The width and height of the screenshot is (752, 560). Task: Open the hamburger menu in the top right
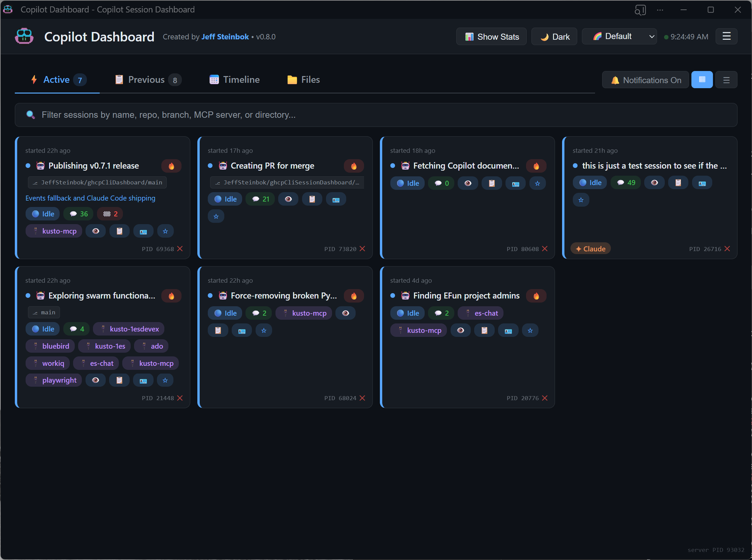point(726,36)
